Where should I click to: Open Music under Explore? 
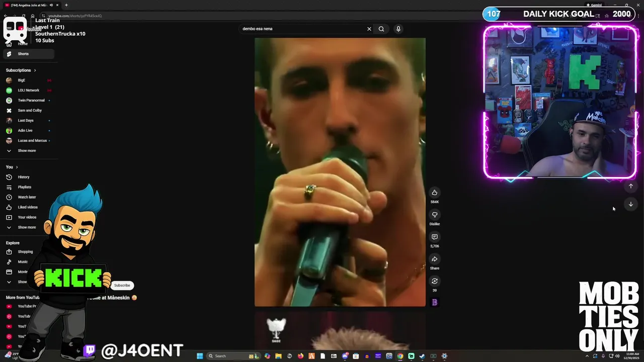23,262
